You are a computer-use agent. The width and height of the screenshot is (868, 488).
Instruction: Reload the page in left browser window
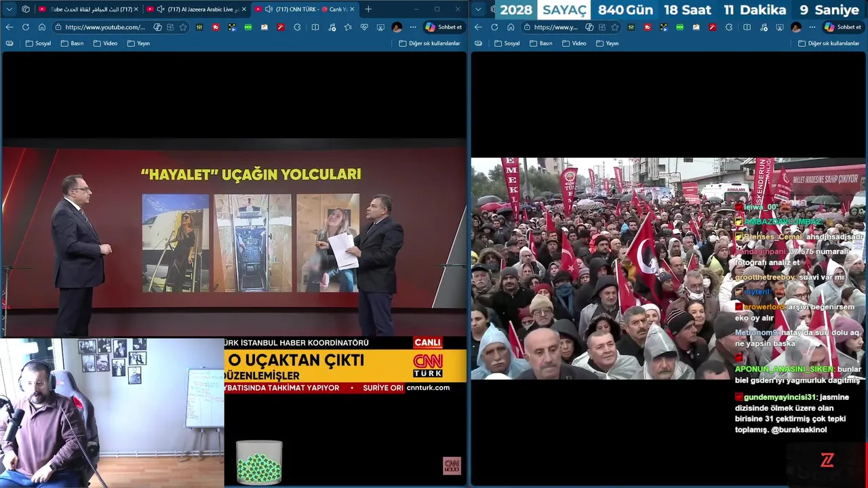tap(26, 27)
